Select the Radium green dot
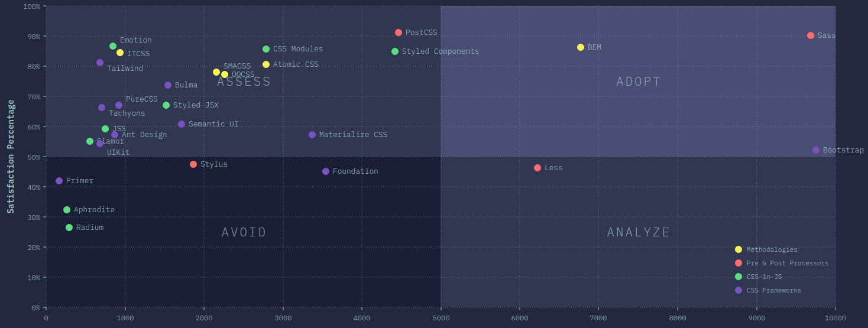The width and height of the screenshot is (868, 328). point(69,228)
